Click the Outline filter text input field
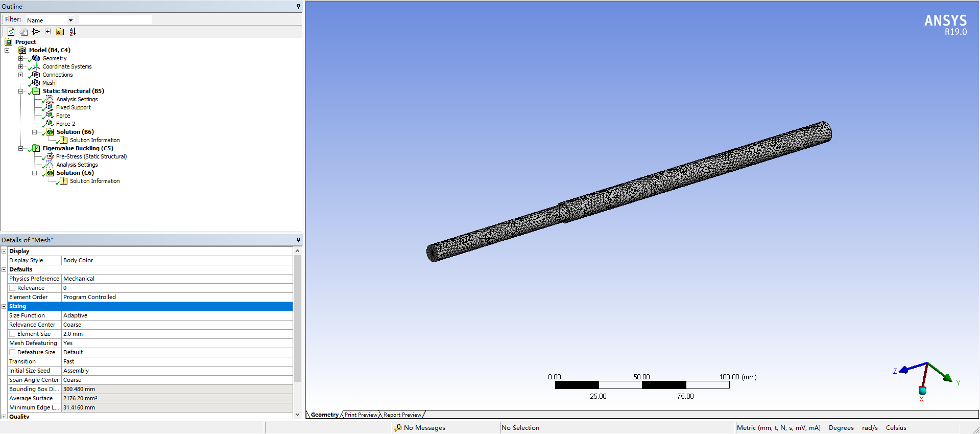The image size is (980, 434). (115, 20)
